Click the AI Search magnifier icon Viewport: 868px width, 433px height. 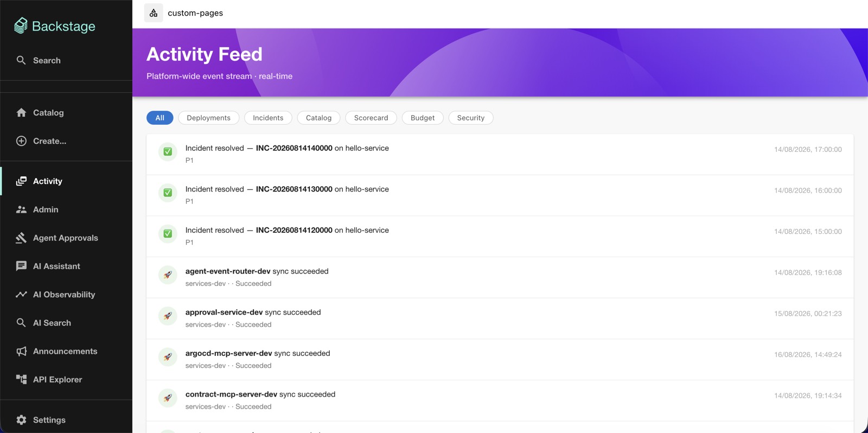pyautogui.click(x=21, y=322)
